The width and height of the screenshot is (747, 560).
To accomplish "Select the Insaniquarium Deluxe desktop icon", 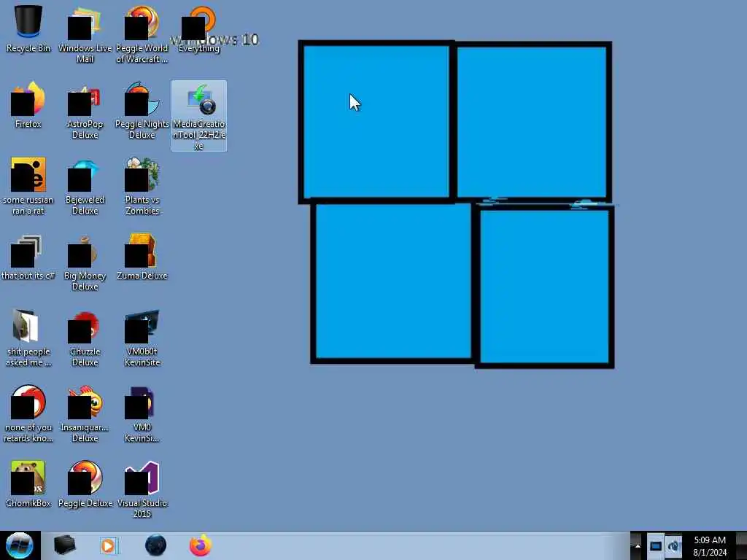I will tap(85, 414).
